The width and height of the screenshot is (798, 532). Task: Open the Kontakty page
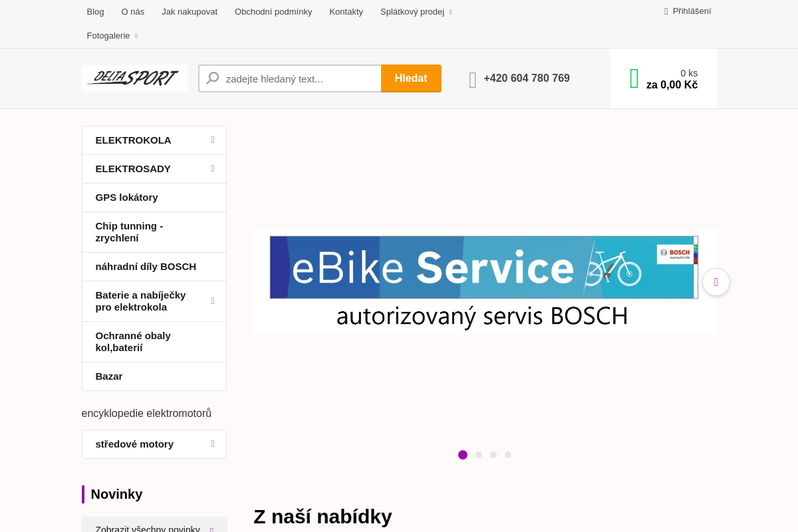click(346, 11)
